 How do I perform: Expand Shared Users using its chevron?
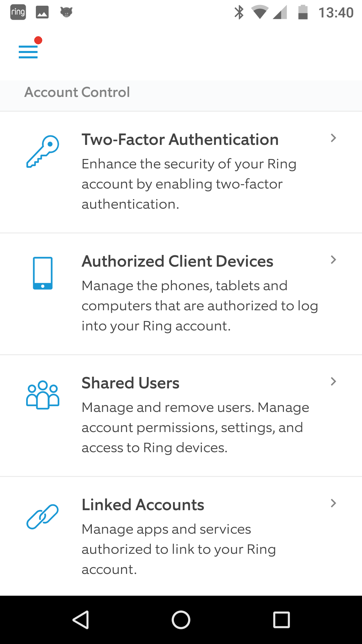(x=333, y=382)
